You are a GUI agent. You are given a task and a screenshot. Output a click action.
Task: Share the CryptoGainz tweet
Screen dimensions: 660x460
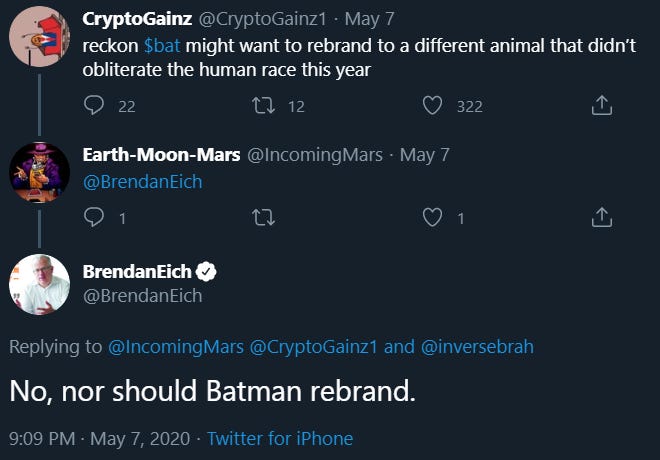(602, 106)
